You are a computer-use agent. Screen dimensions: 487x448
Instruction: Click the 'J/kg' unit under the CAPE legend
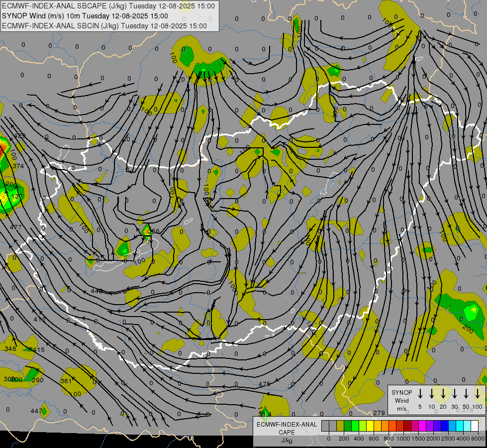[x=287, y=441]
